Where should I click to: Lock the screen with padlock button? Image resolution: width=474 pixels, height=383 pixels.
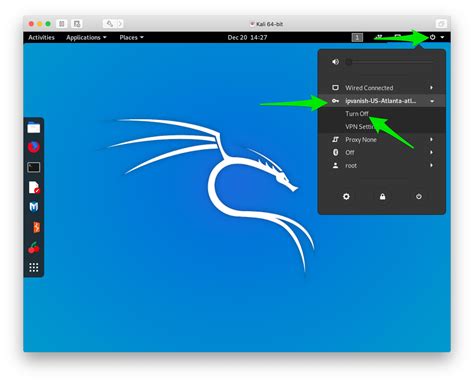pos(383,197)
